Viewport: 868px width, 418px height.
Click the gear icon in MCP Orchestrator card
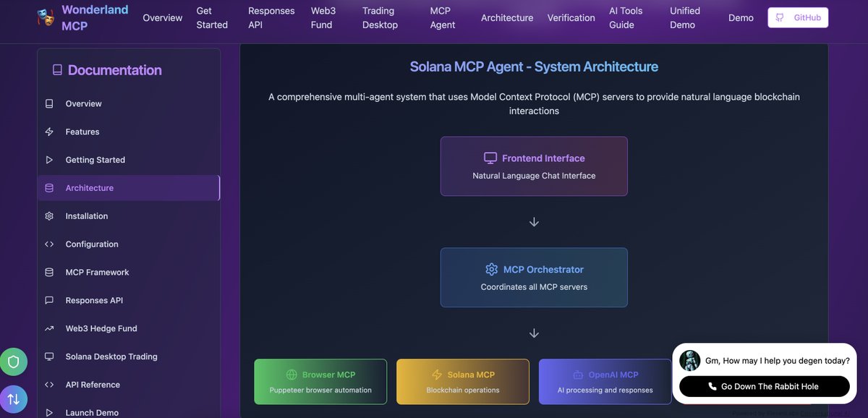492,269
